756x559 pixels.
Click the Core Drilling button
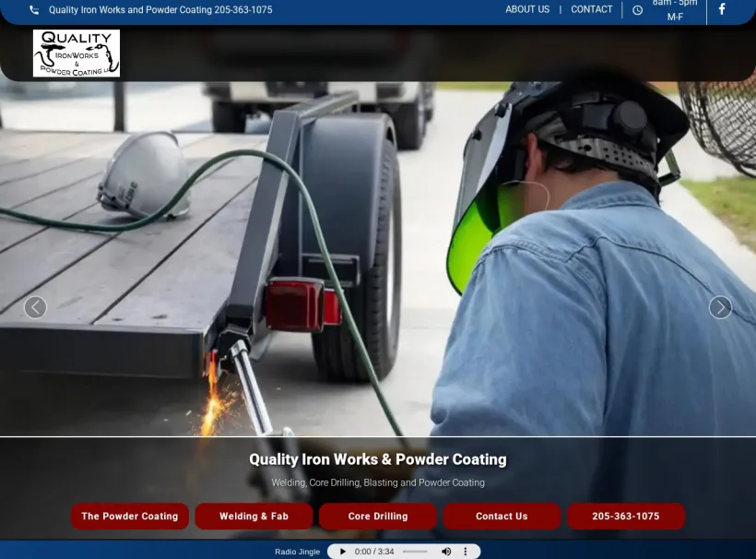pyautogui.click(x=378, y=517)
